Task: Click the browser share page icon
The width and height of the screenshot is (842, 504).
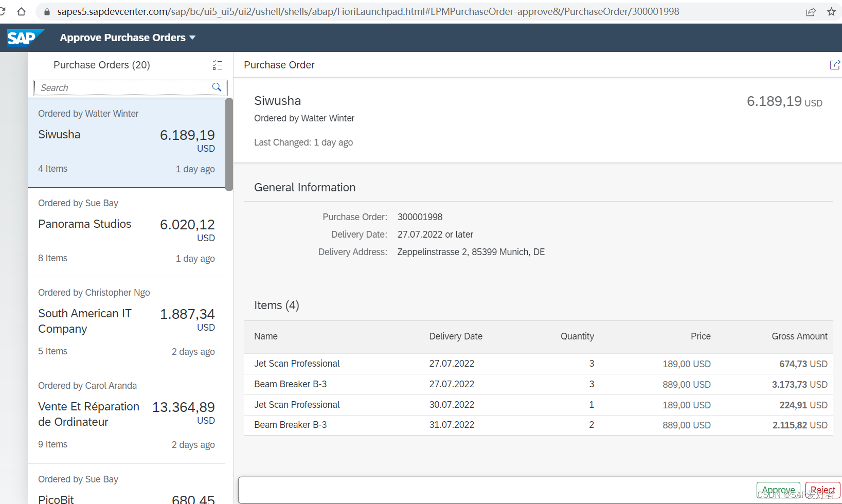Action: click(811, 11)
